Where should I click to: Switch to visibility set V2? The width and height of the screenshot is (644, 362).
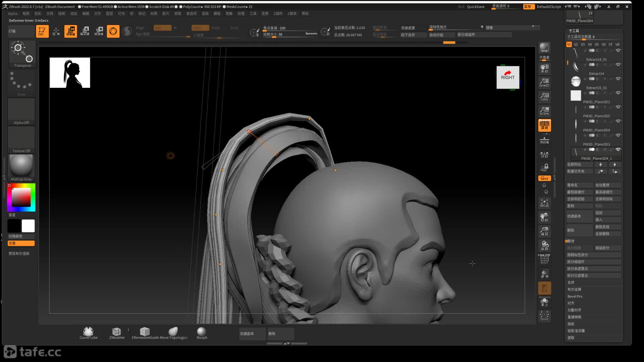[576, 45]
